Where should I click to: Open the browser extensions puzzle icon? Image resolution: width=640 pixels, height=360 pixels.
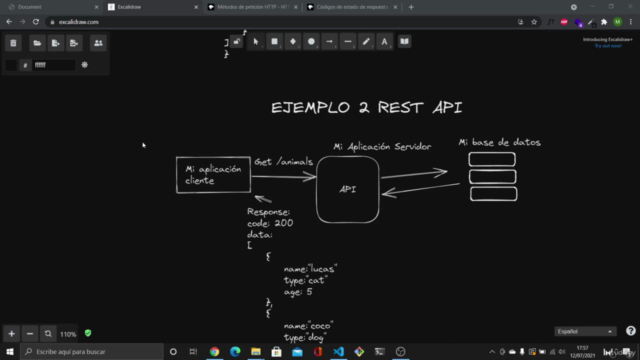[604, 22]
